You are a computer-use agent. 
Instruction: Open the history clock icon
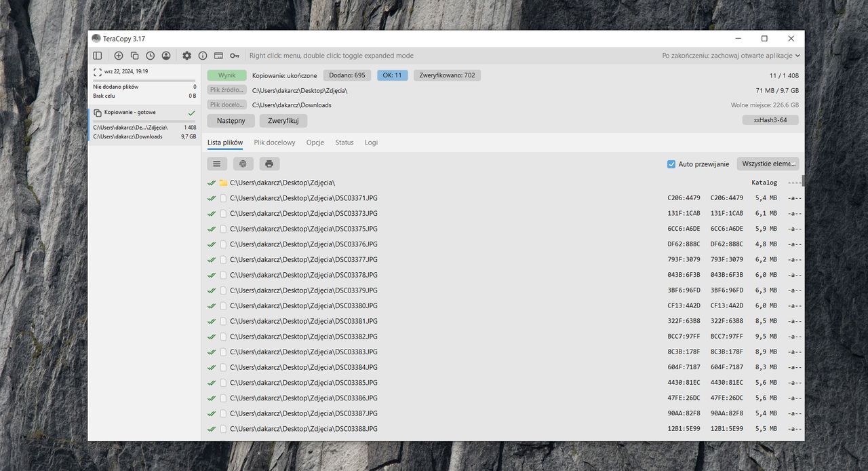pyautogui.click(x=150, y=56)
